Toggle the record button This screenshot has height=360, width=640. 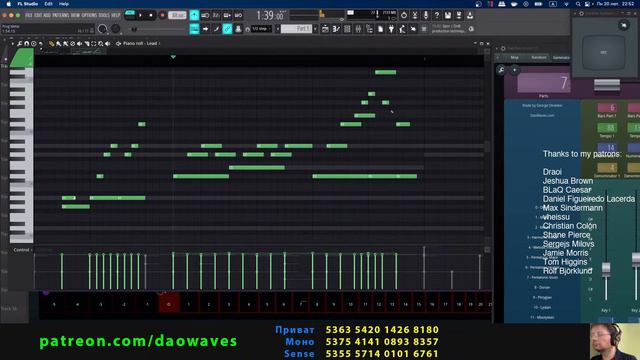click(162, 15)
